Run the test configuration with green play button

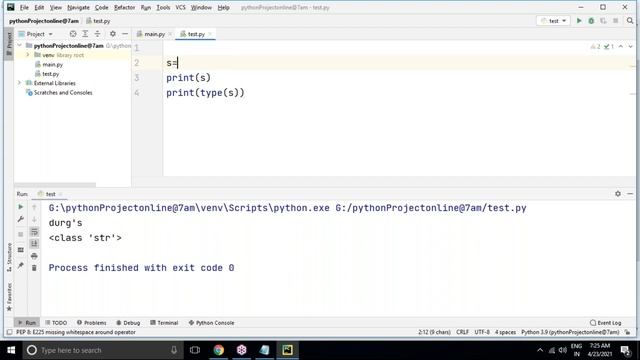[579, 20]
